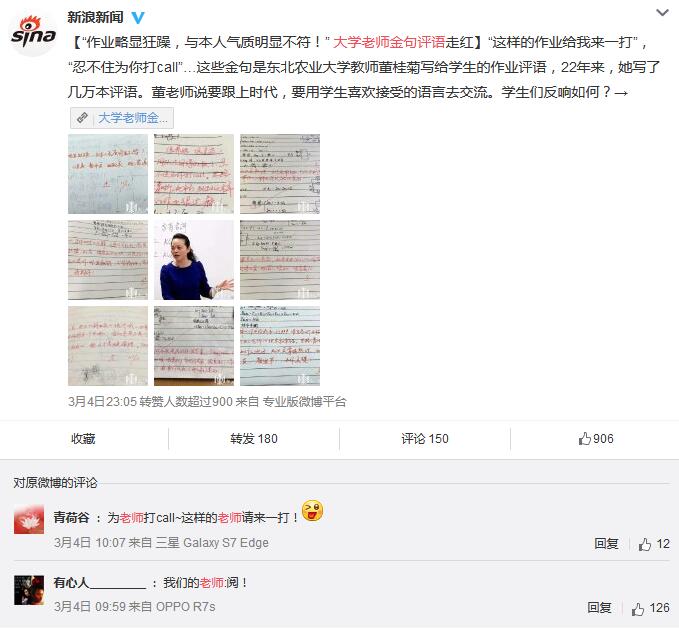The image size is (679, 628).
Task: Open the 转发 180 repost tab
Action: (x=254, y=439)
